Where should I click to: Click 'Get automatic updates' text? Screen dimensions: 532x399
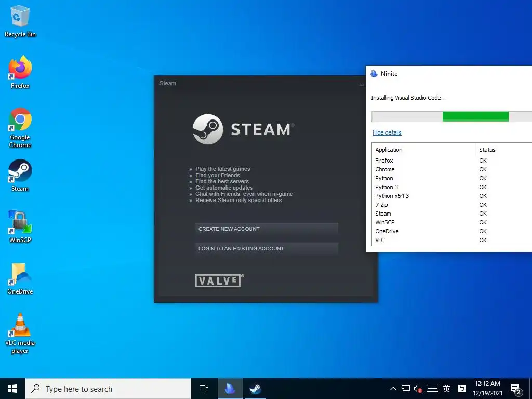coord(224,188)
